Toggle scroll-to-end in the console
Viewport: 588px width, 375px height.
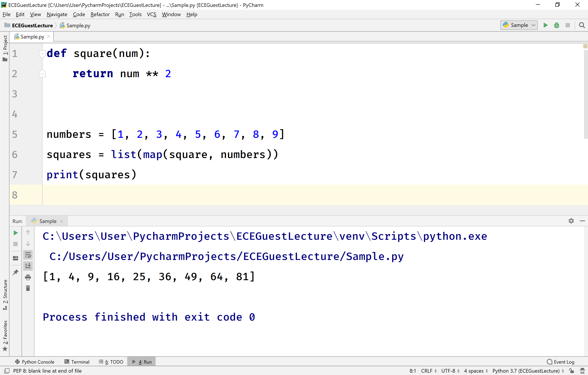[x=28, y=266]
